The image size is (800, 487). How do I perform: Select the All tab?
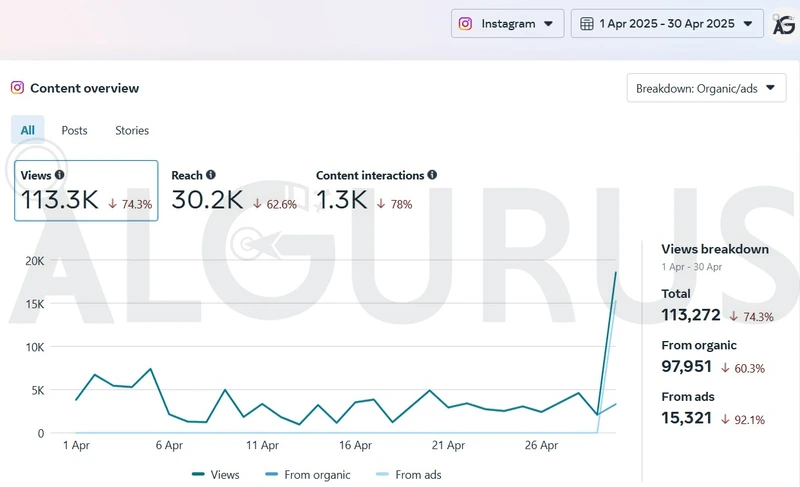pyautogui.click(x=28, y=130)
